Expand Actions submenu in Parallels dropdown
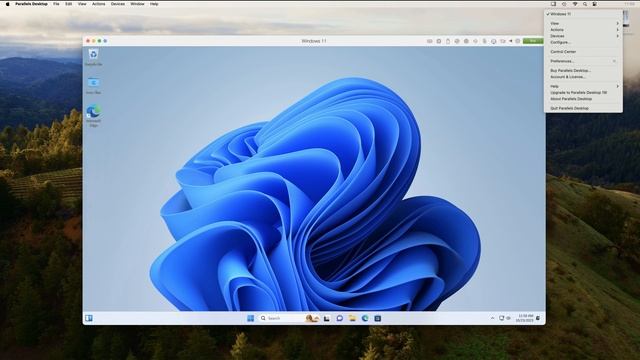 (583, 30)
